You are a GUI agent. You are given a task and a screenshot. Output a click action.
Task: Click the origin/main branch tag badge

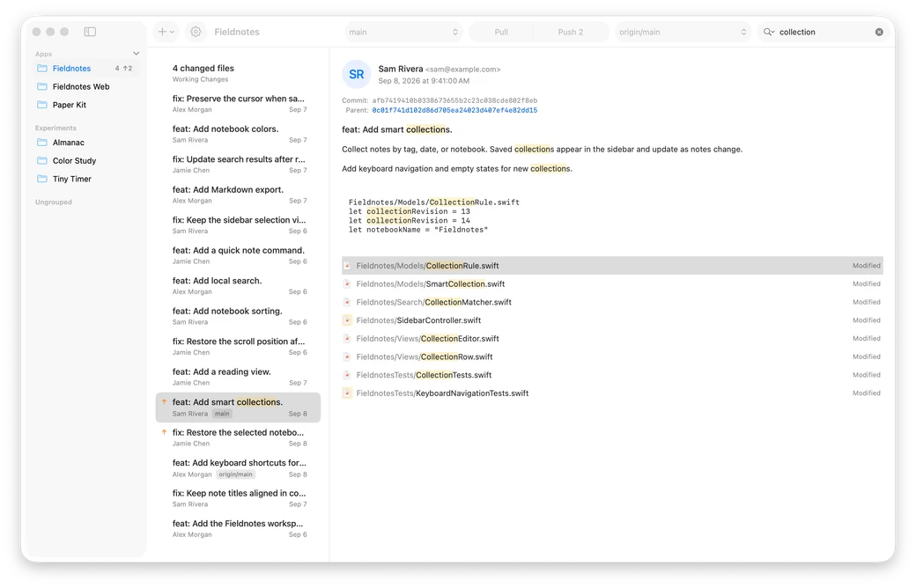pos(235,474)
